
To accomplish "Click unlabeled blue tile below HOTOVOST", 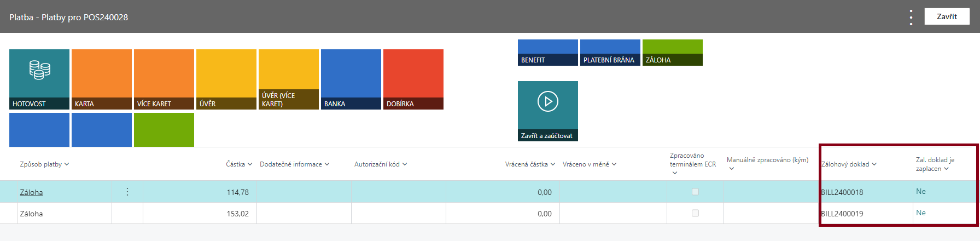I will point(39,130).
